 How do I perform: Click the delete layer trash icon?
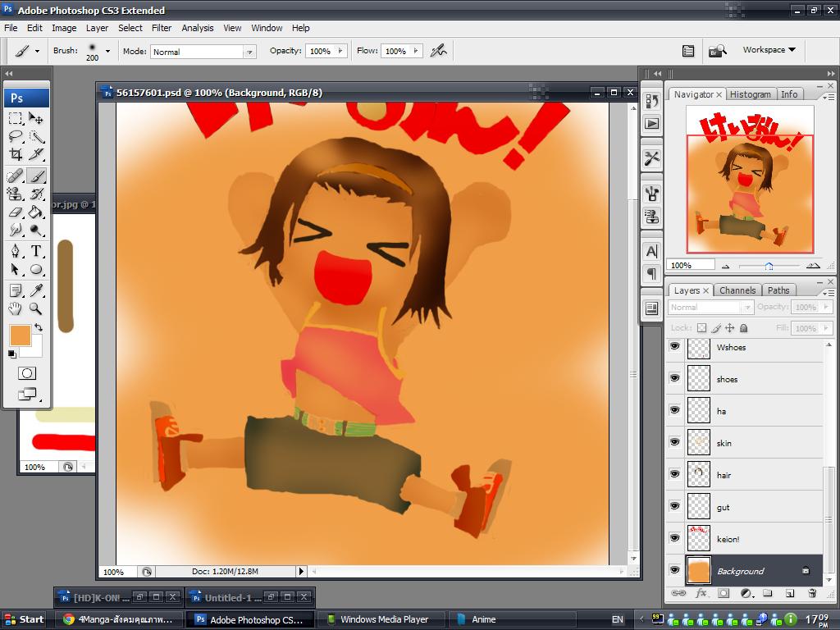812,593
